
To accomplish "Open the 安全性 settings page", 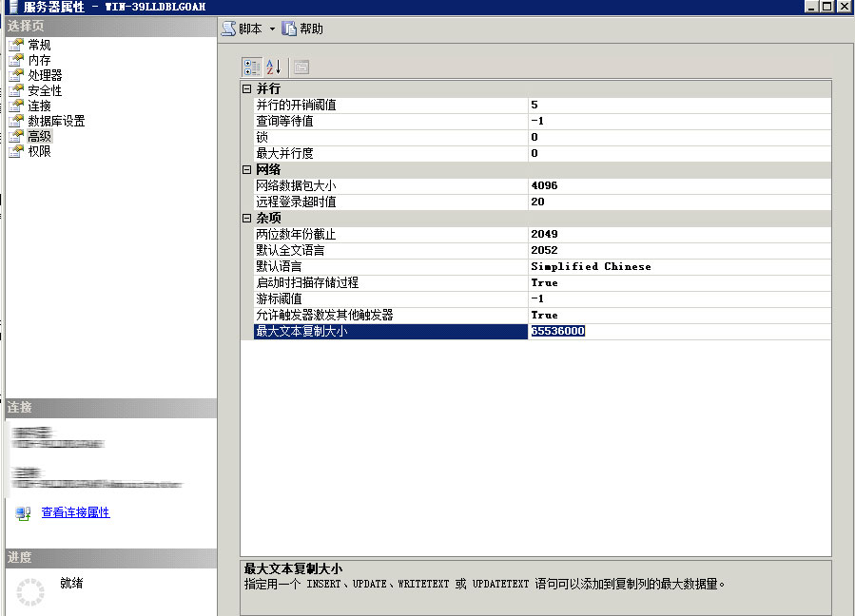I will (41, 90).
